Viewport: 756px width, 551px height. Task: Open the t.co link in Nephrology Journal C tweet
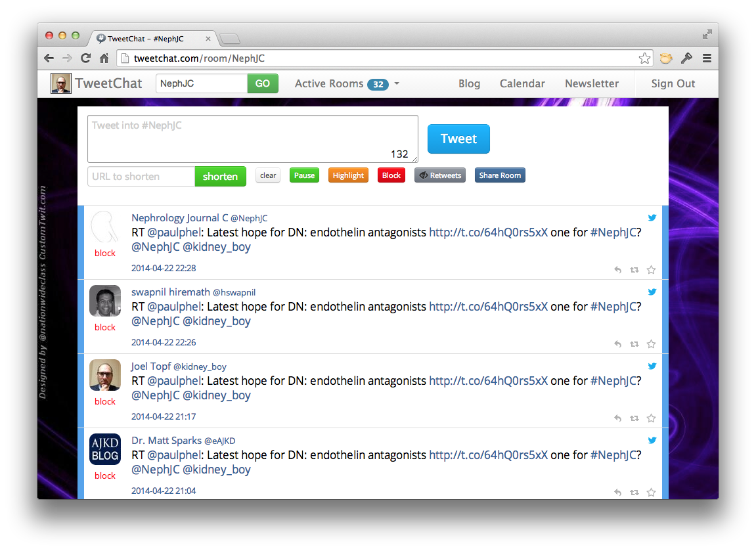pyautogui.click(x=488, y=232)
